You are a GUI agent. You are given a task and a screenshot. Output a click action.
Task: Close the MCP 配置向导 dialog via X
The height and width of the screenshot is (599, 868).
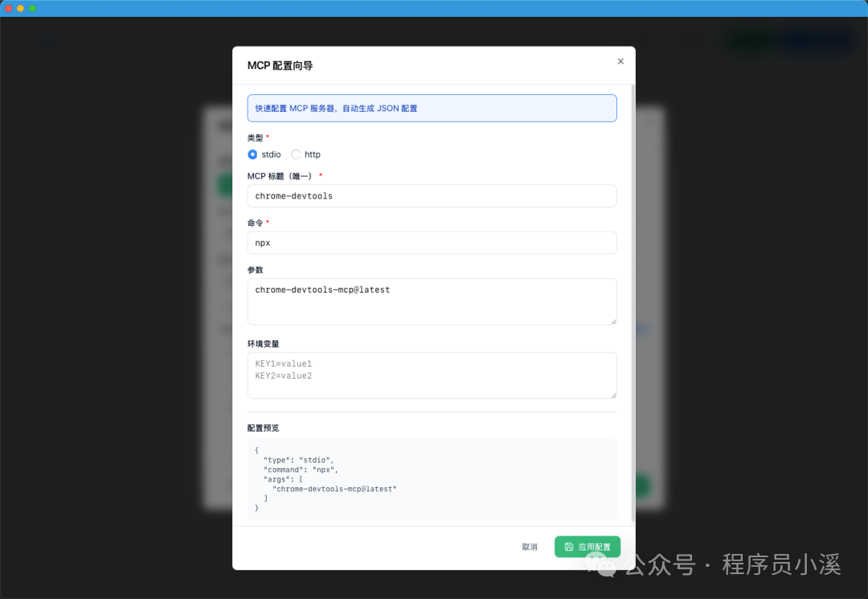pyautogui.click(x=620, y=61)
